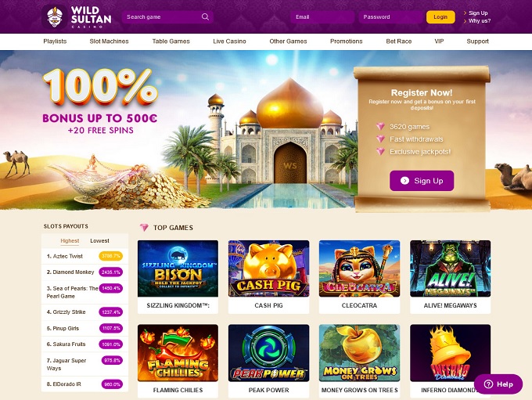Follow the Why us? link
Image resolution: width=532 pixels, height=400 pixels.
click(480, 20)
